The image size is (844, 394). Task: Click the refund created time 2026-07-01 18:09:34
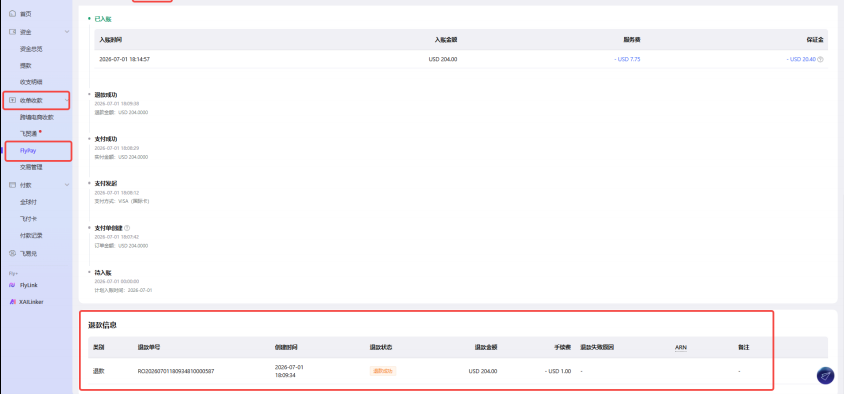click(290, 371)
